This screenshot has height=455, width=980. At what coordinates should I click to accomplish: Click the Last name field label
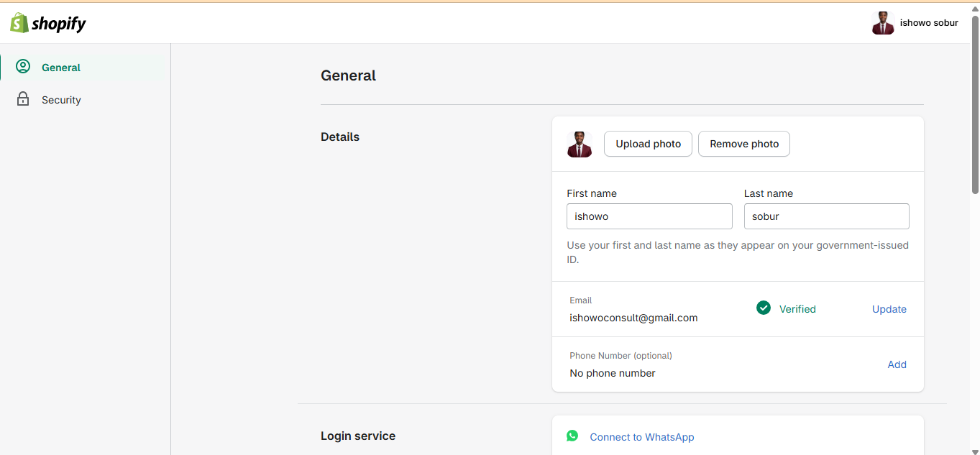click(x=769, y=193)
